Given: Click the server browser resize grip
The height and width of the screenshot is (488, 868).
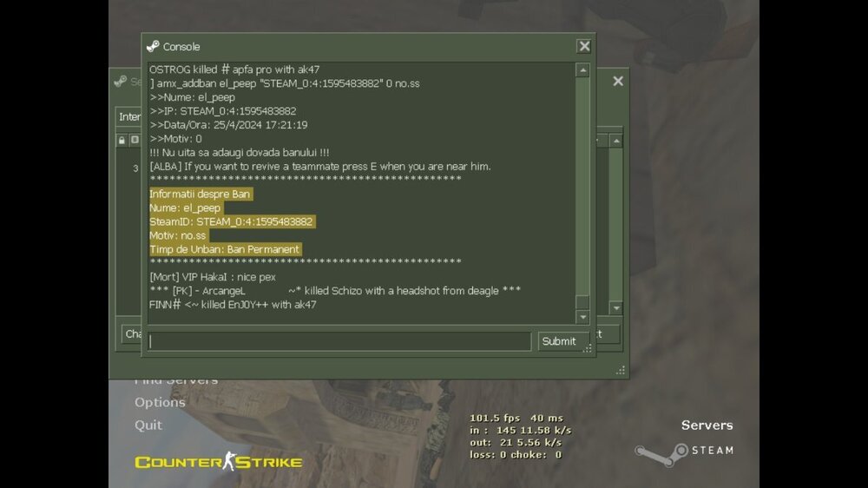Looking at the screenshot, I should pyautogui.click(x=621, y=371).
